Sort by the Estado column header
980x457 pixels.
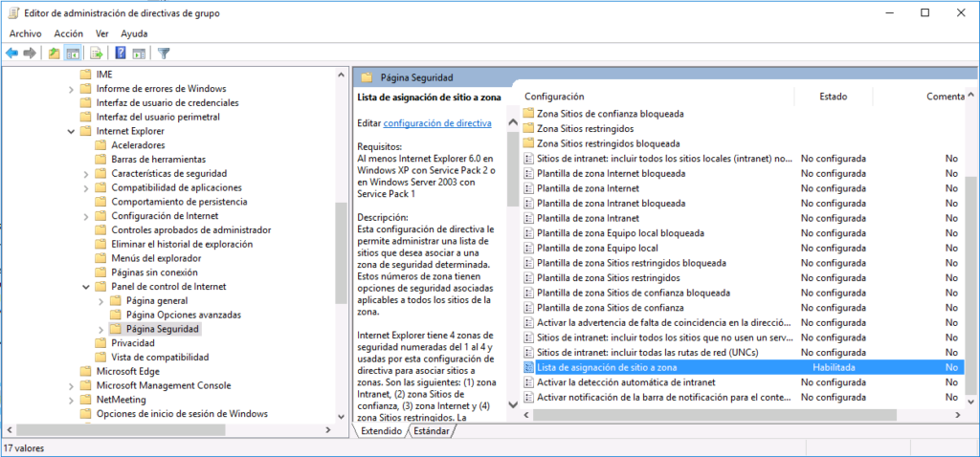tap(833, 97)
